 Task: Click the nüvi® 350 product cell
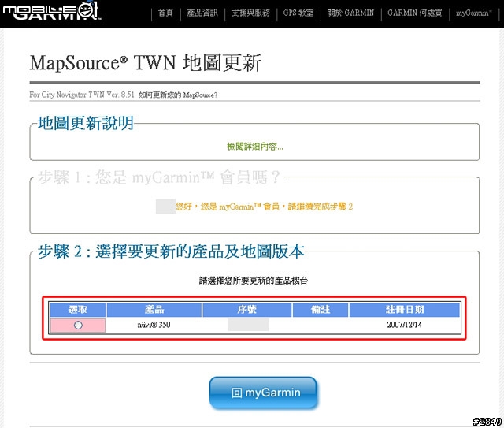pyautogui.click(x=154, y=325)
